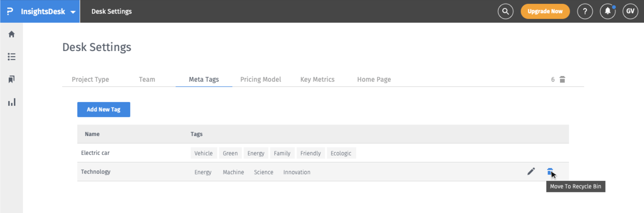Open the bookmarks sidebar icon
The width and height of the screenshot is (644, 213).
tap(11, 79)
